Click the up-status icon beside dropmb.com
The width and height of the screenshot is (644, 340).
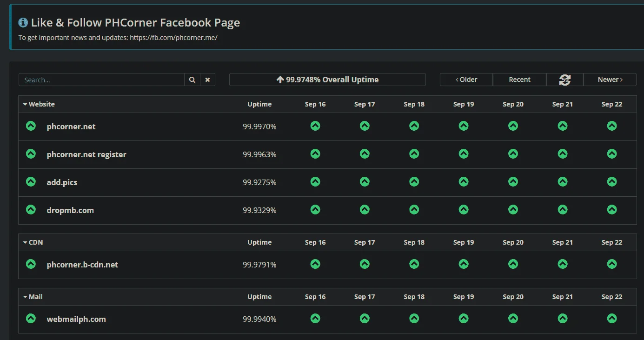click(31, 209)
